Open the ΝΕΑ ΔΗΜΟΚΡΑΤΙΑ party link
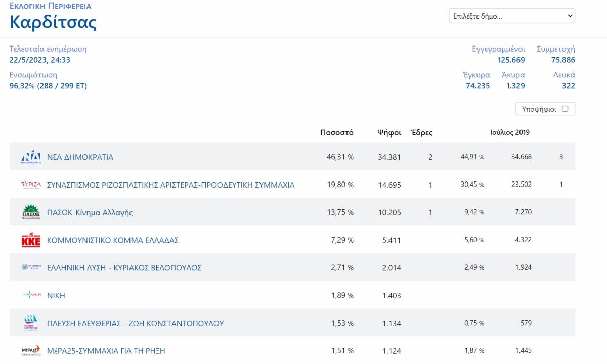This screenshot has height=364, width=607. click(x=80, y=157)
